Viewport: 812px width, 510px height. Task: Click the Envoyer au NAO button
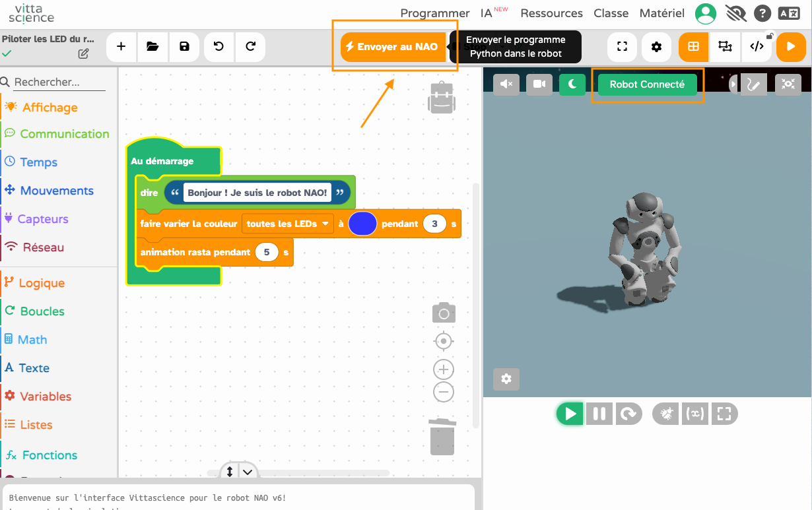(x=393, y=47)
